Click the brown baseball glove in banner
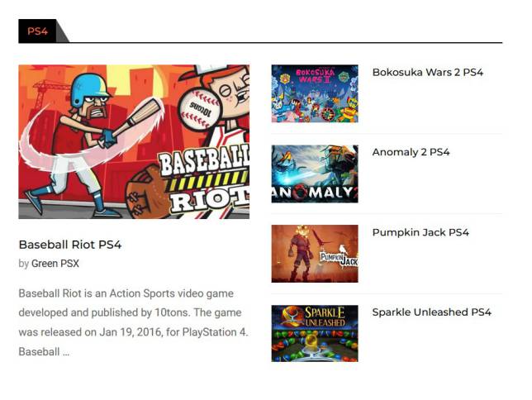 (148, 193)
